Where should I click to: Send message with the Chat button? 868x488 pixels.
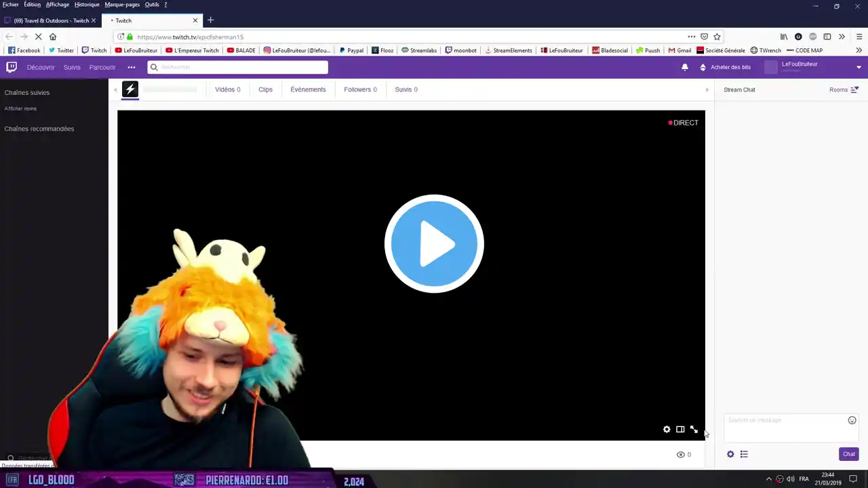[849, 454]
